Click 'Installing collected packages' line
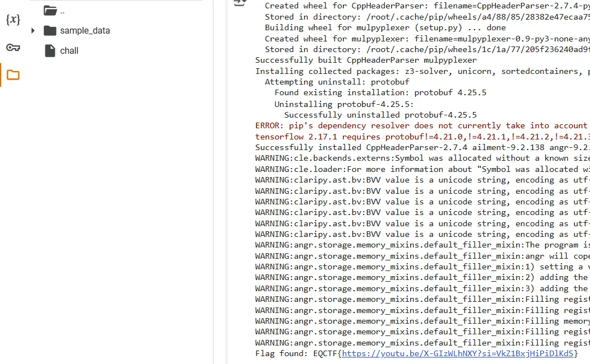The image size is (590, 364). pos(422,71)
